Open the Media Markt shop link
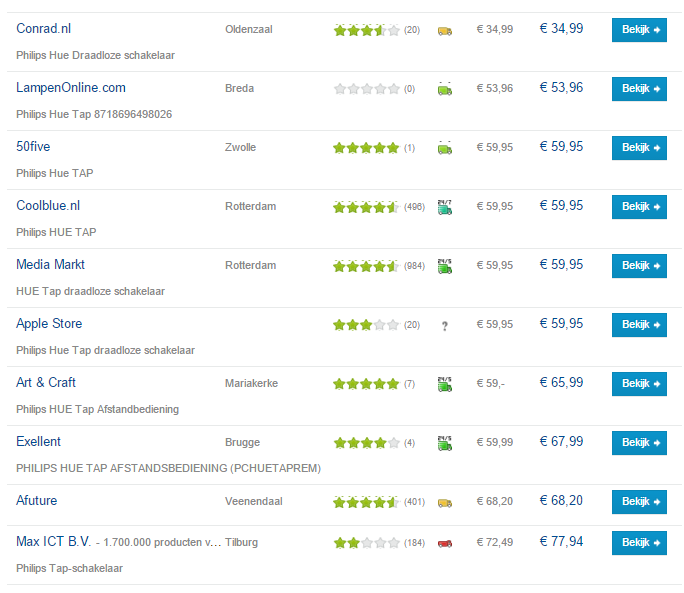This screenshot has height=593, width=684. click(50, 264)
